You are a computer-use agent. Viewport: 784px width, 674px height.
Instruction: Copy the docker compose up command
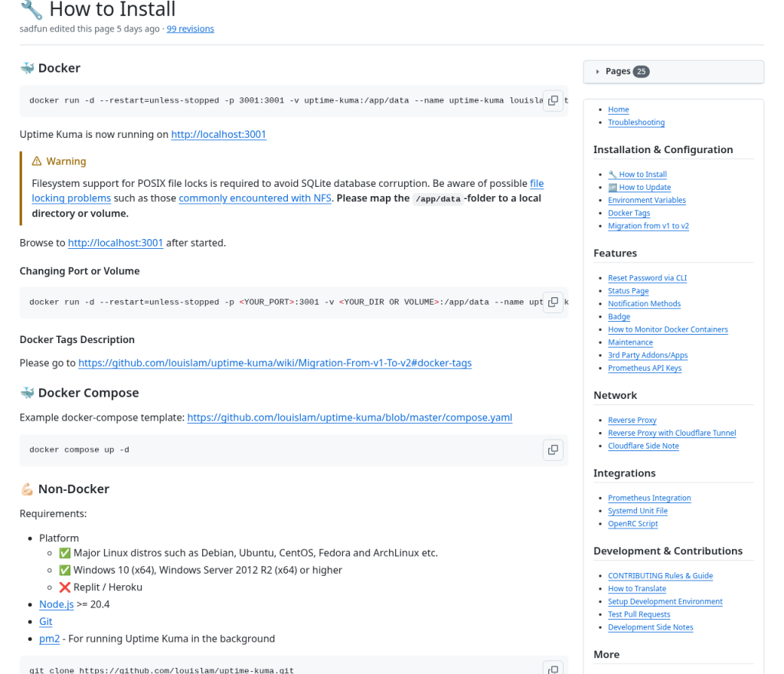[x=553, y=450]
